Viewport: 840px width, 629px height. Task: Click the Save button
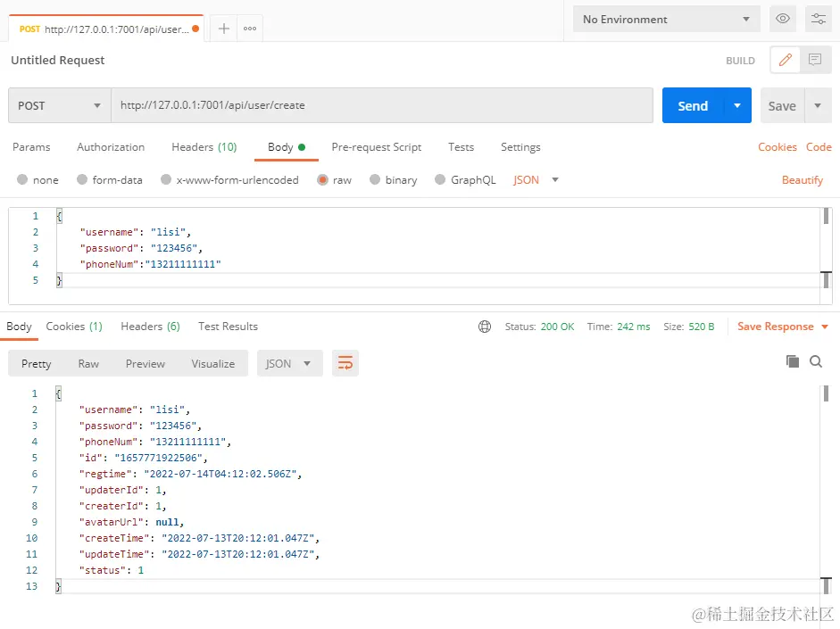(782, 105)
